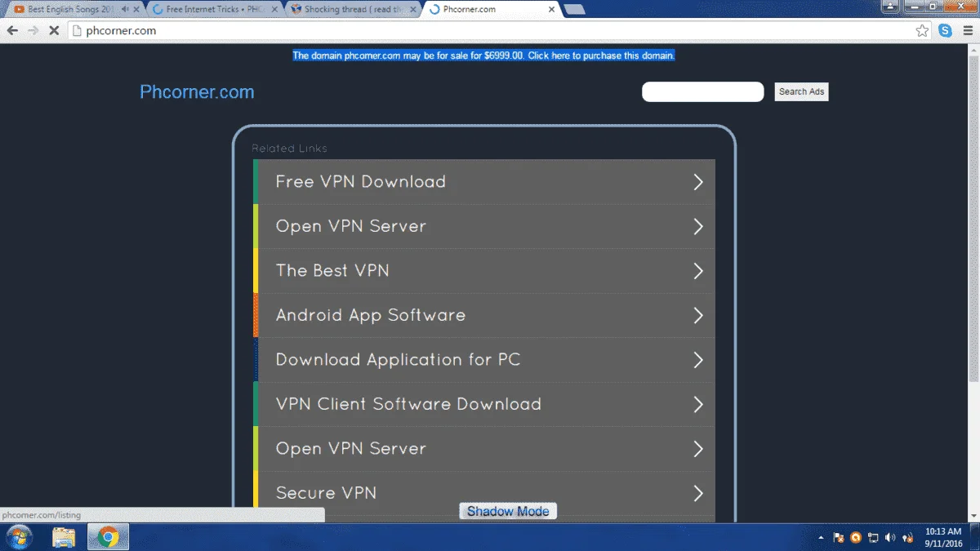Close the Best English Songs tab
This screenshot has width=980, height=551.
coord(136,10)
